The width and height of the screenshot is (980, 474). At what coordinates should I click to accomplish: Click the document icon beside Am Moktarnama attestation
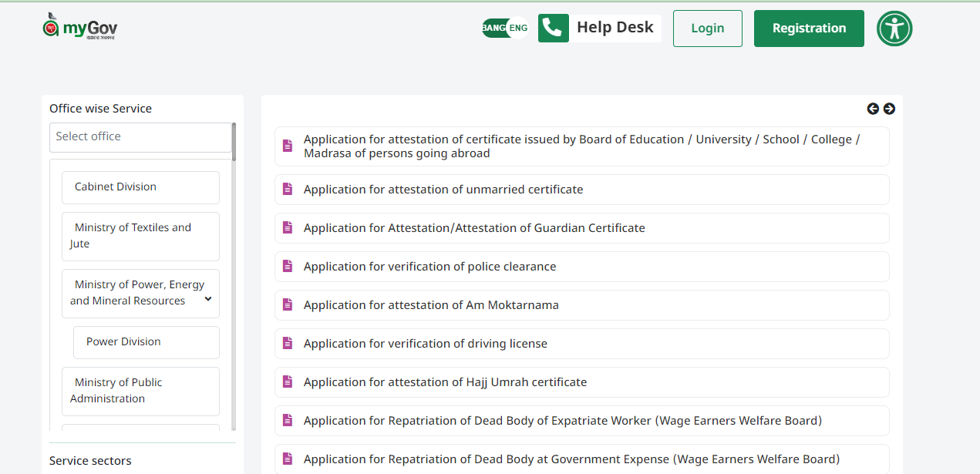click(x=288, y=304)
